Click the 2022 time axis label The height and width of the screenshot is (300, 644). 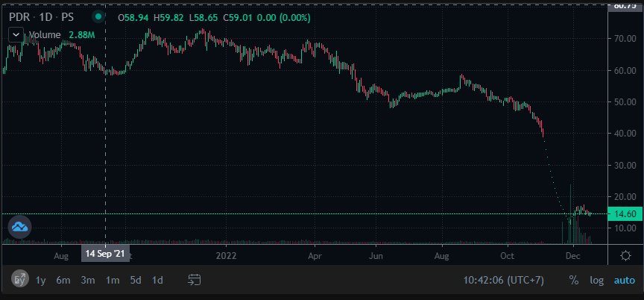[x=227, y=256]
